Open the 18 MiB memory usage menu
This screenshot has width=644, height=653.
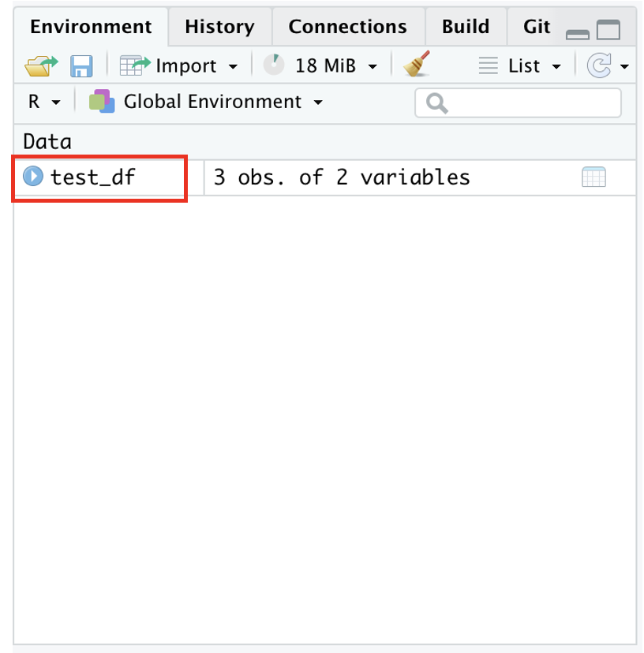320,66
